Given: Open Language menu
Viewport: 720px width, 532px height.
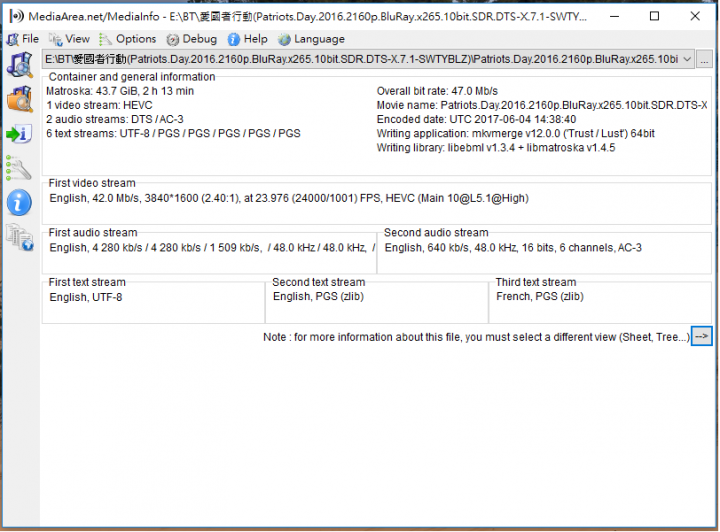Looking at the screenshot, I should 311,39.
